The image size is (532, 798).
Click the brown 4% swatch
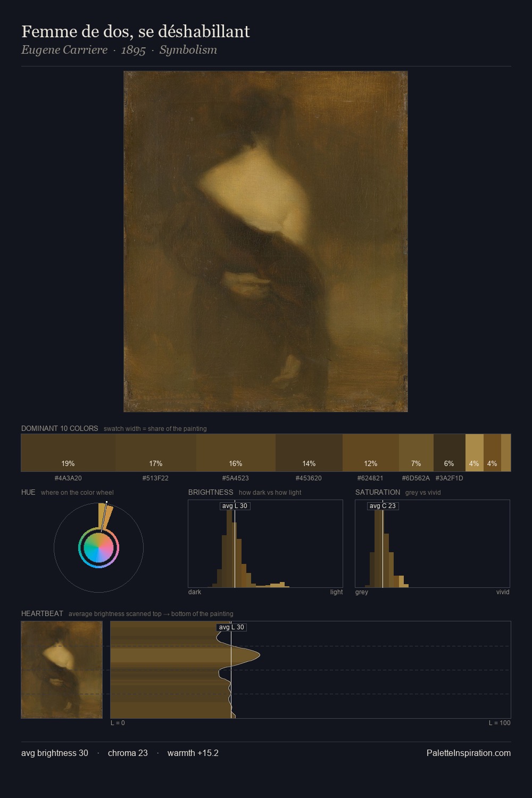[x=492, y=453]
